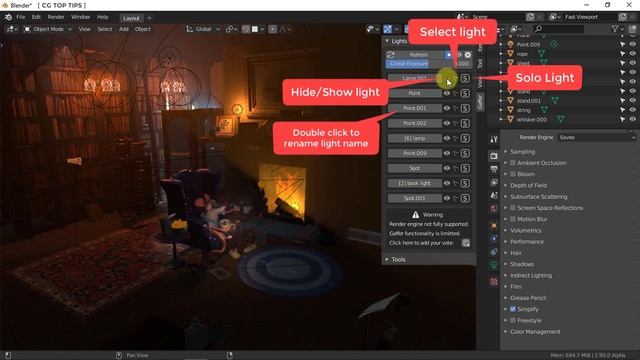Click select arrow for [6] lamp light
The width and height of the screenshot is (640, 360).
tap(456, 138)
